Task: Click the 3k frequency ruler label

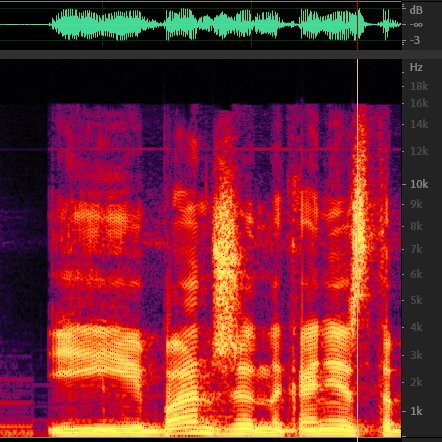Action: click(416, 355)
